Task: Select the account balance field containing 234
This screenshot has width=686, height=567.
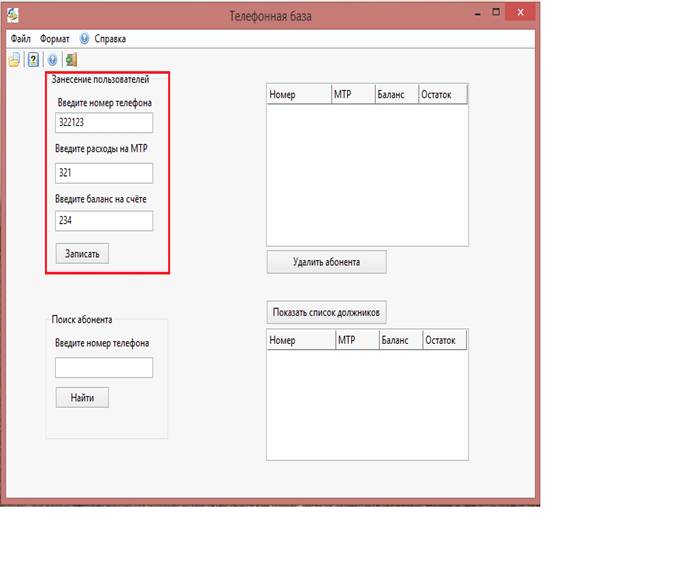Action: [x=104, y=221]
